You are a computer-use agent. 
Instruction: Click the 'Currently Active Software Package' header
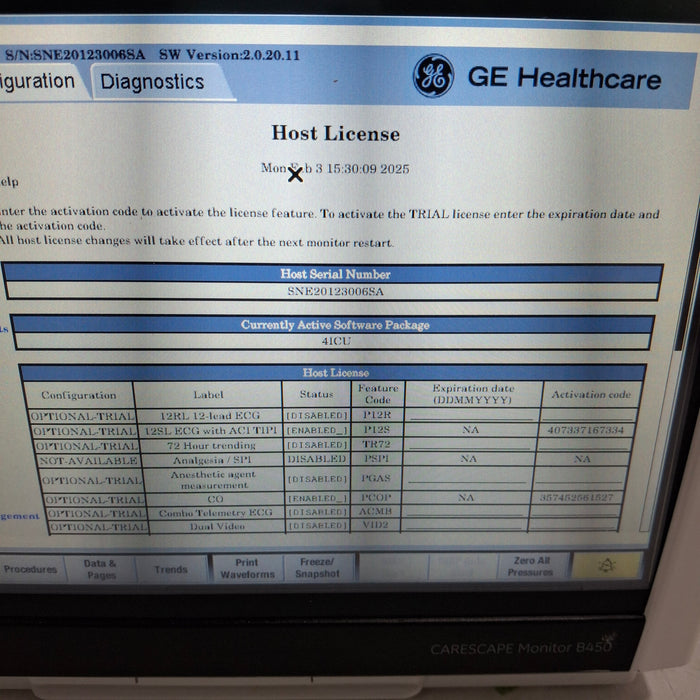(335, 325)
